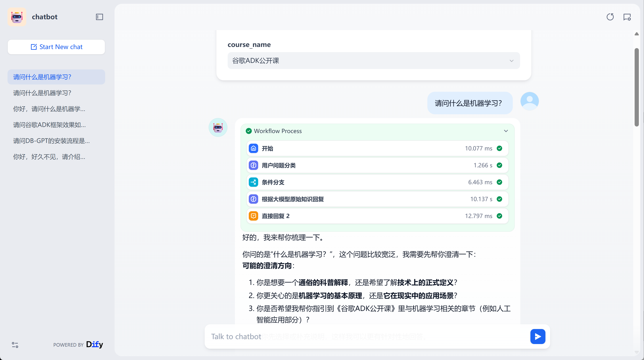Click the user avatar beside the question
This screenshot has width=644, height=360.
click(529, 101)
